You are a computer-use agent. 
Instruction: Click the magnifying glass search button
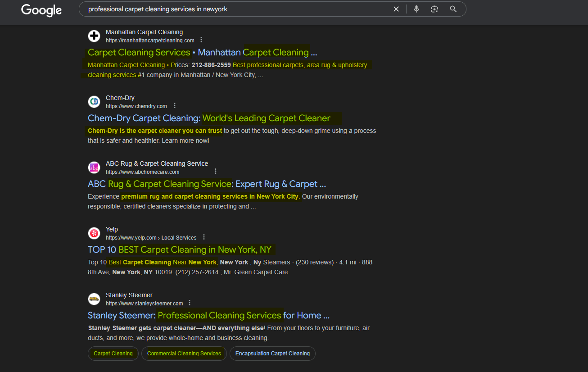pos(453,9)
